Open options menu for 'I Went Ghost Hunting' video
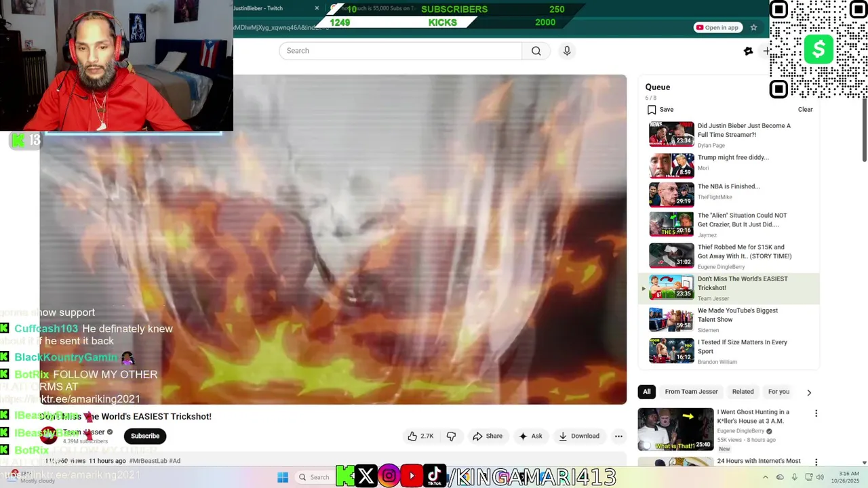Screen dimensions: 868x488 click(x=816, y=413)
